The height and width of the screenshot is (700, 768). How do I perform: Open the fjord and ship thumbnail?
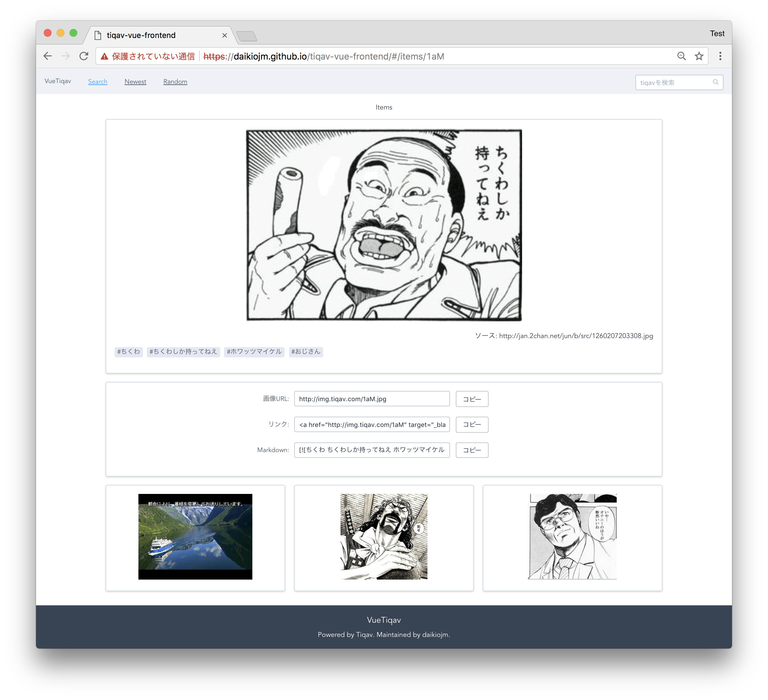tap(195, 536)
